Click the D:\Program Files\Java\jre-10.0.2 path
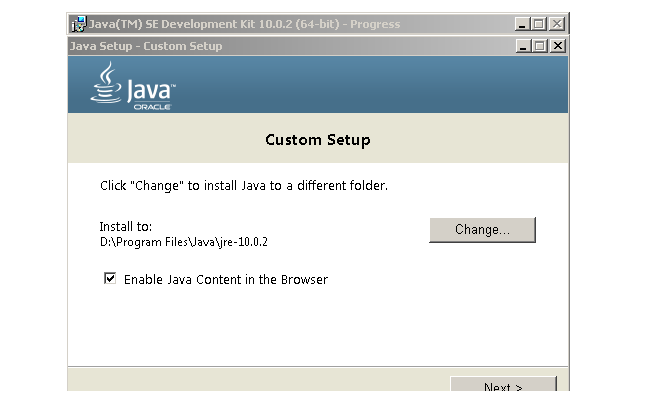 (x=184, y=242)
